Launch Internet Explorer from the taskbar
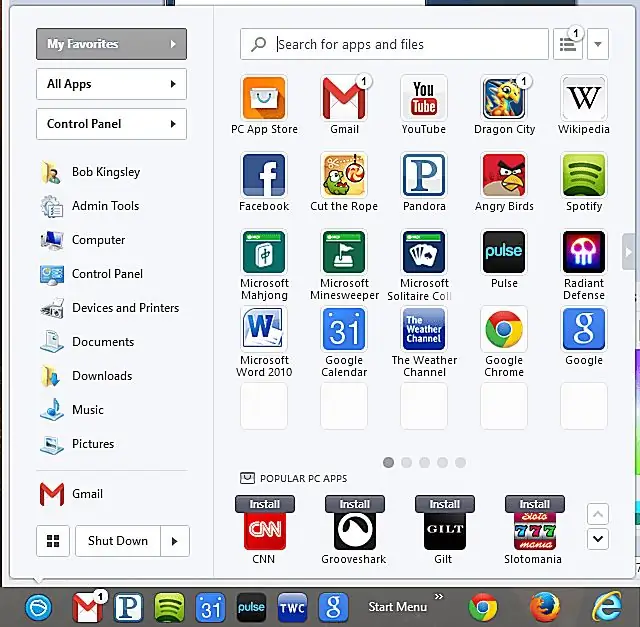The width and height of the screenshot is (640, 627). point(607,607)
